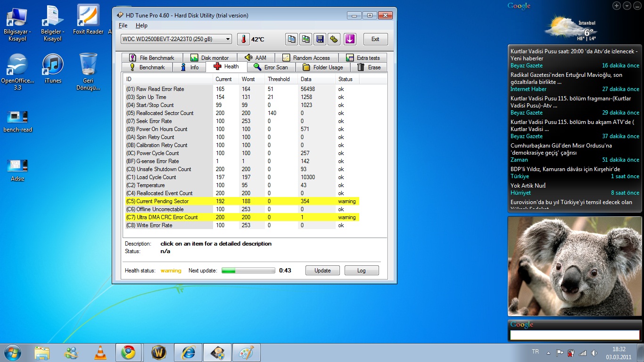Switch to the Benchmark tab
The height and width of the screenshot is (362, 644).
click(x=147, y=67)
